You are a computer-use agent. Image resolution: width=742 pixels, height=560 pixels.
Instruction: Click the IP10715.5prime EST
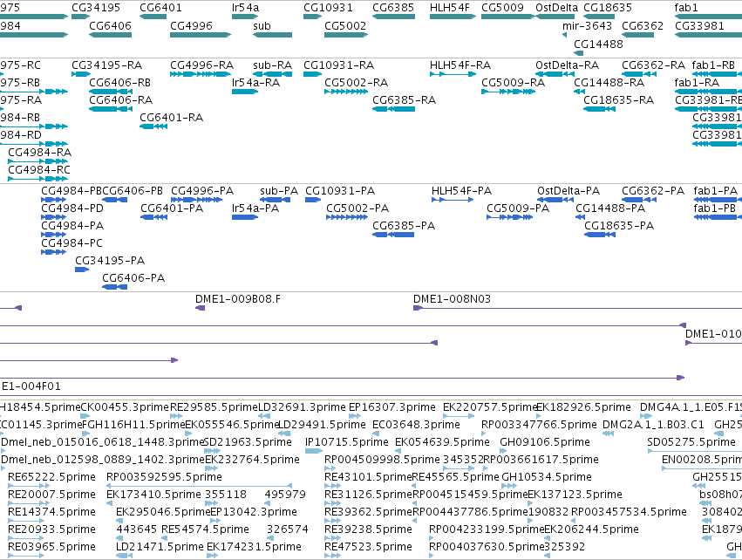click(314, 451)
